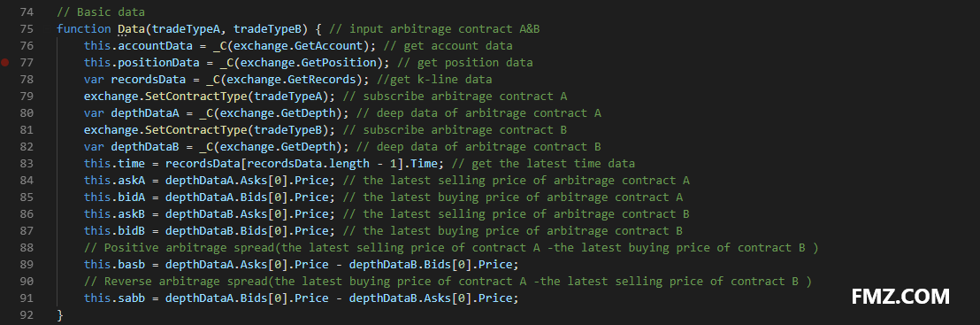The image size is (980, 325).
Task: Click the closing brace on line 92
Action: 60,315
